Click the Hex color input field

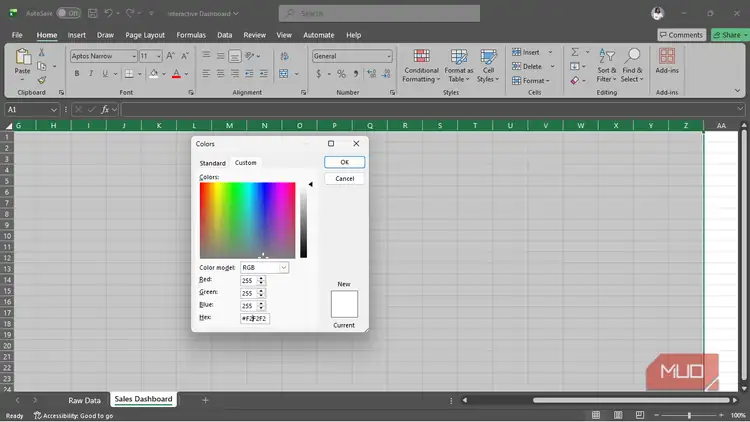[x=255, y=318]
